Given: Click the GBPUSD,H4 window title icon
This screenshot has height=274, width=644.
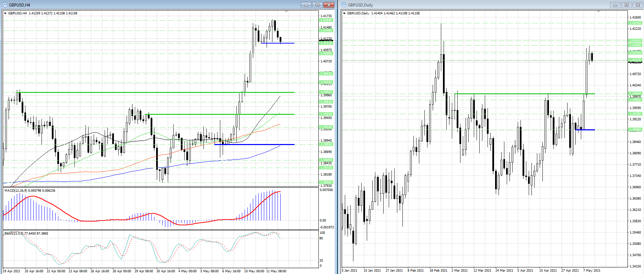Looking at the screenshot, I should coord(5,5).
